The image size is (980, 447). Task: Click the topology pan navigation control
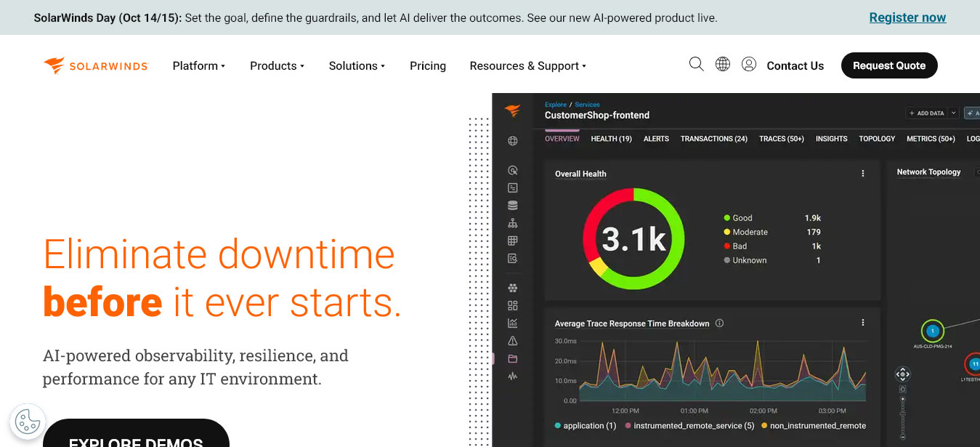tap(902, 375)
